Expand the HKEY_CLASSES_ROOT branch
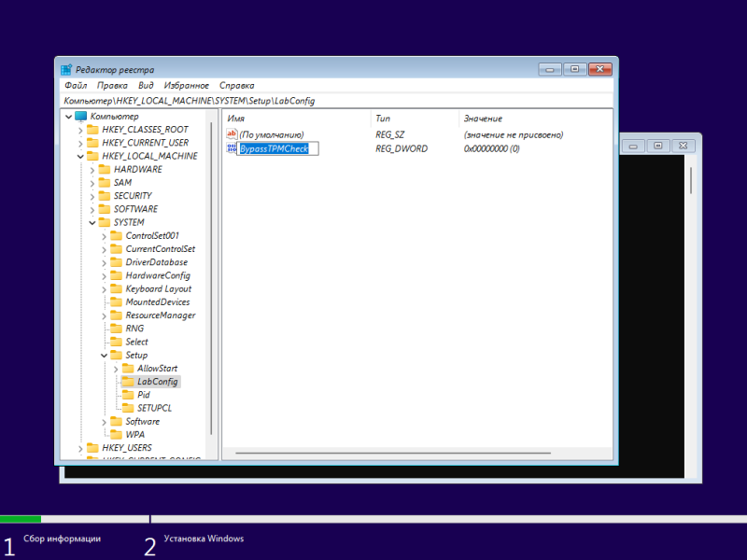This screenshot has height=560, width=747. [x=80, y=130]
